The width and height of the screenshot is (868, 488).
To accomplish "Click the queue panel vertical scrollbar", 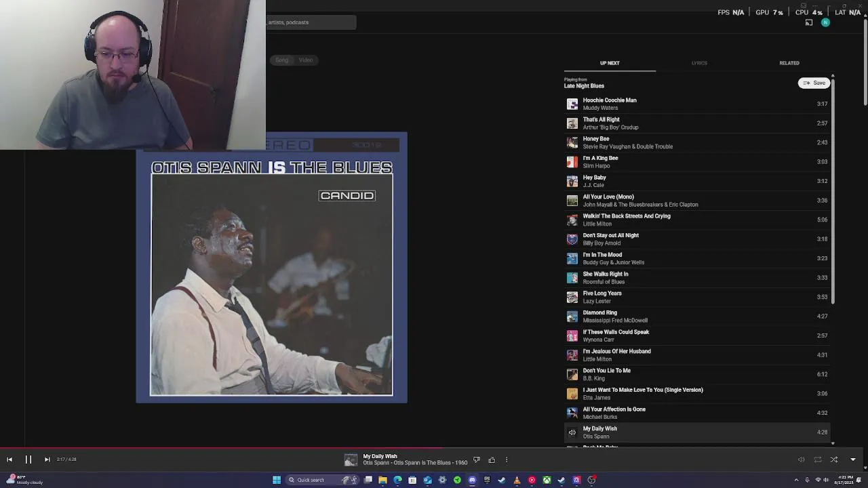I will pos(833,190).
